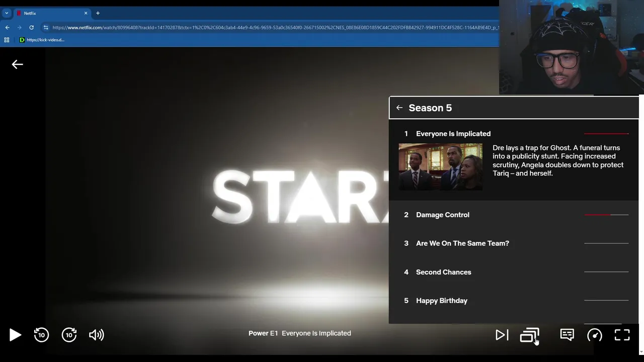This screenshot has width=644, height=362.
Task: Play the video
Action: (15, 335)
